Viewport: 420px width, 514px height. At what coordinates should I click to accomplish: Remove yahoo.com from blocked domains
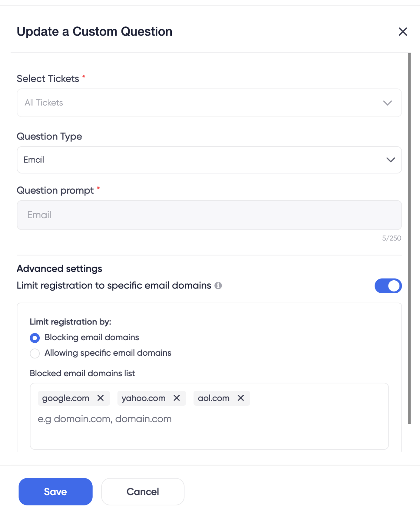point(177,398)
